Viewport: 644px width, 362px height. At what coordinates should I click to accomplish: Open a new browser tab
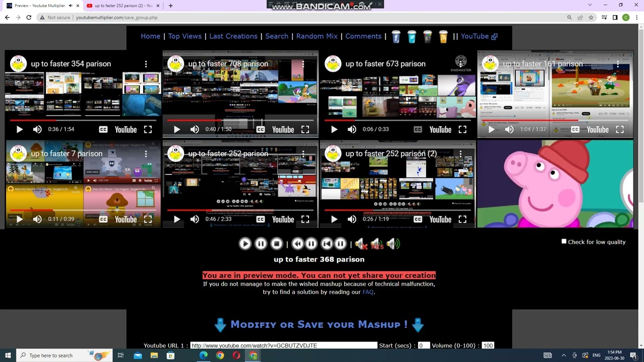point(171,6)
